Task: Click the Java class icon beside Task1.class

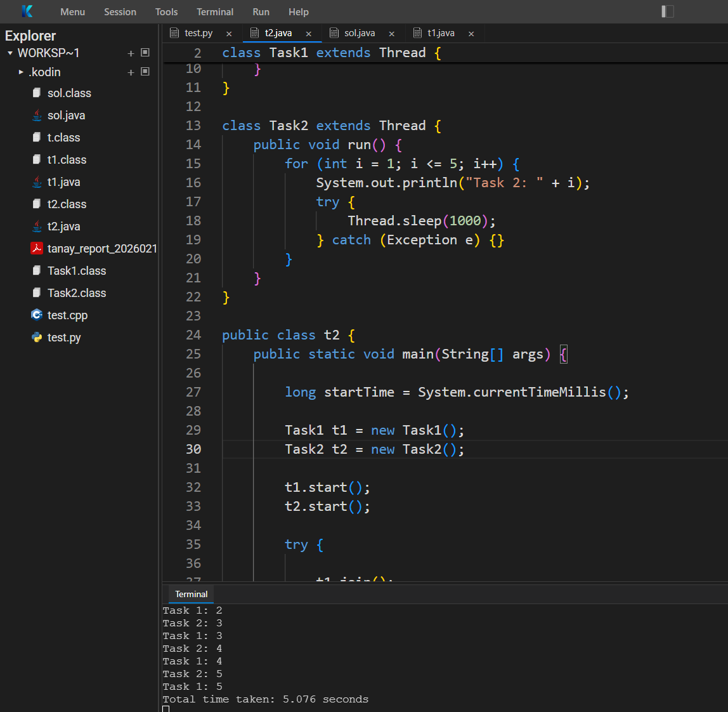Action: point(37,270)
